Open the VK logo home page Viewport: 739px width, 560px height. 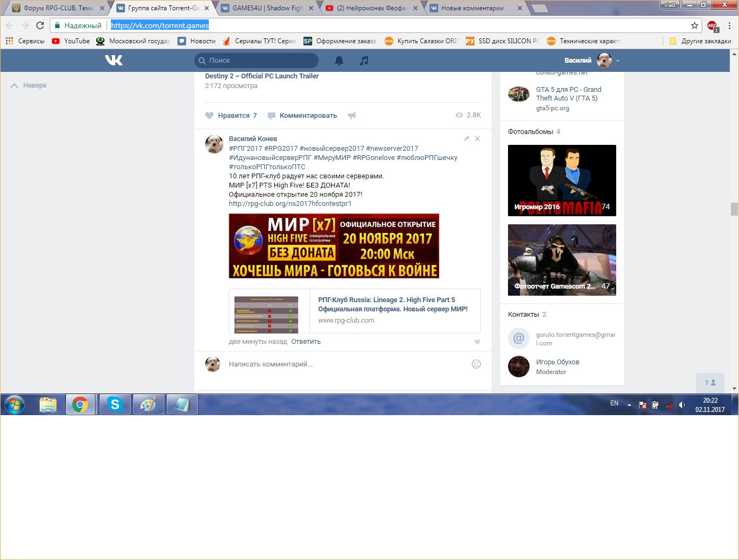[x=114, y=60]
